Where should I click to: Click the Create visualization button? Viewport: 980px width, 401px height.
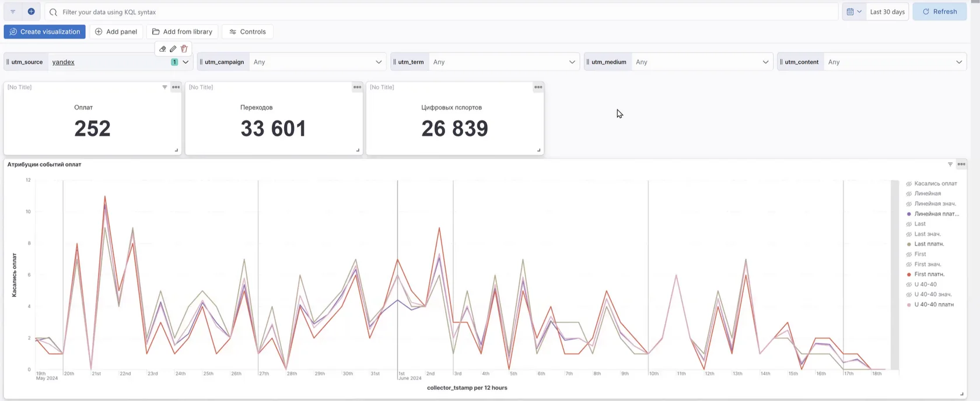pyautogui.click(x=45, y=31)
